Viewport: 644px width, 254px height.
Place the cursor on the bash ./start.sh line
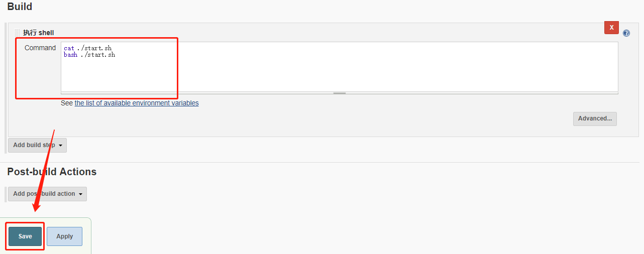pos(89,55)
